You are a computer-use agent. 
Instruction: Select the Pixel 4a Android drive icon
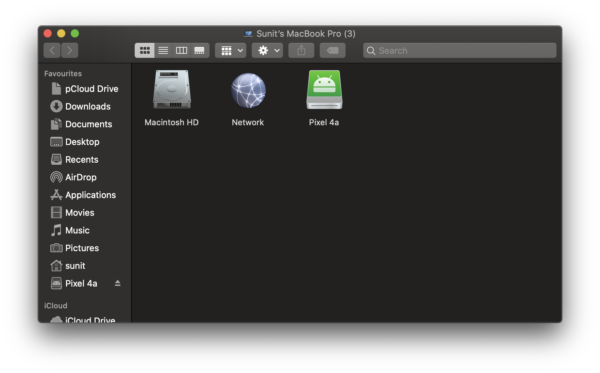click(x=324, y=90)
